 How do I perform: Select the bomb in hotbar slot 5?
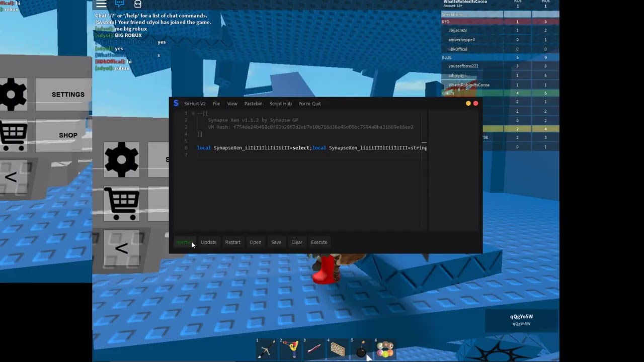click(361, 348)
